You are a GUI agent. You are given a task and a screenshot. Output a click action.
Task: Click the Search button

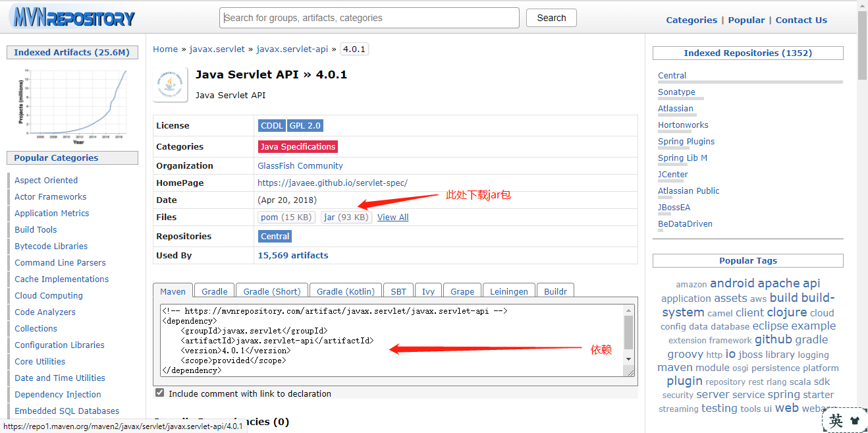tap(551, 18)
